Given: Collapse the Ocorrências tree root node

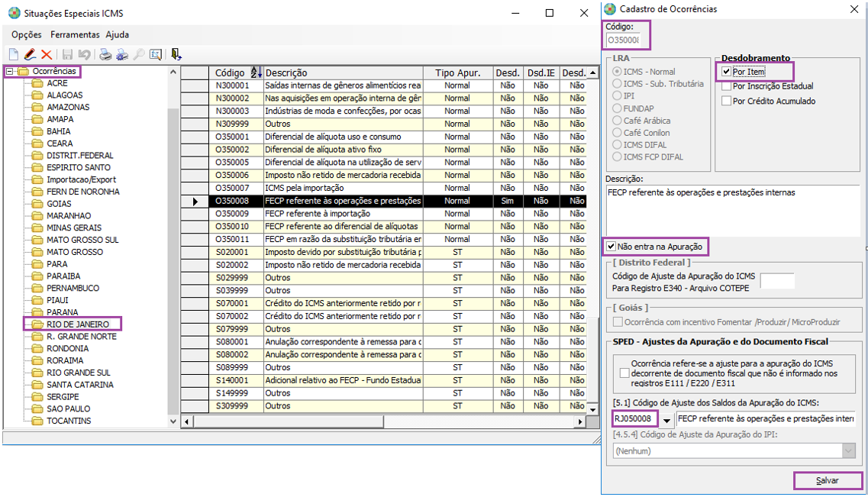Looking at the screenshot, I should [x=9, y=71].
